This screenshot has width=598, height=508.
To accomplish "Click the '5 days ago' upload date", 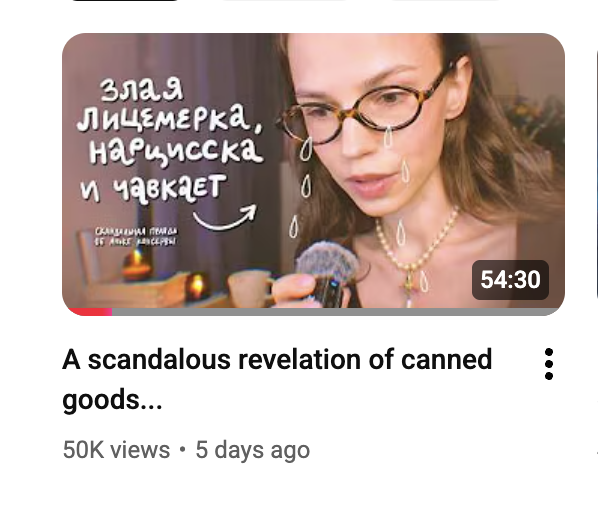I will coord(252,450).
